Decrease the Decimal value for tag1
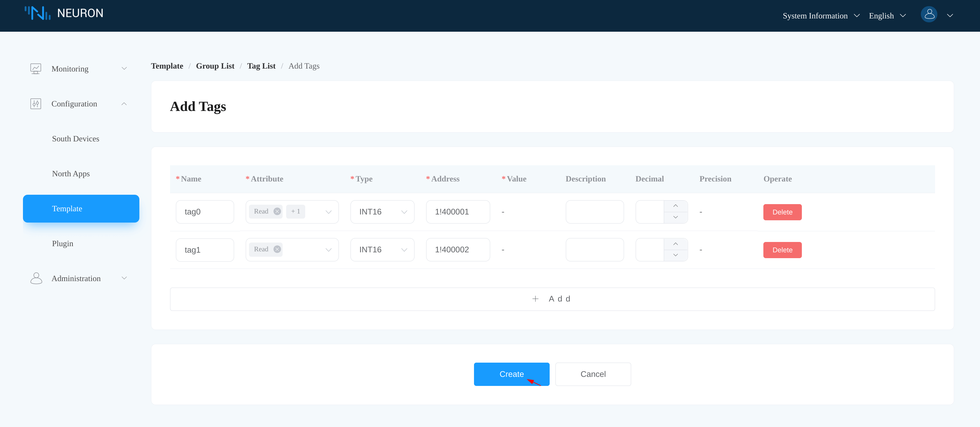This screenshot has width=980, height=427. coord(675,255)
